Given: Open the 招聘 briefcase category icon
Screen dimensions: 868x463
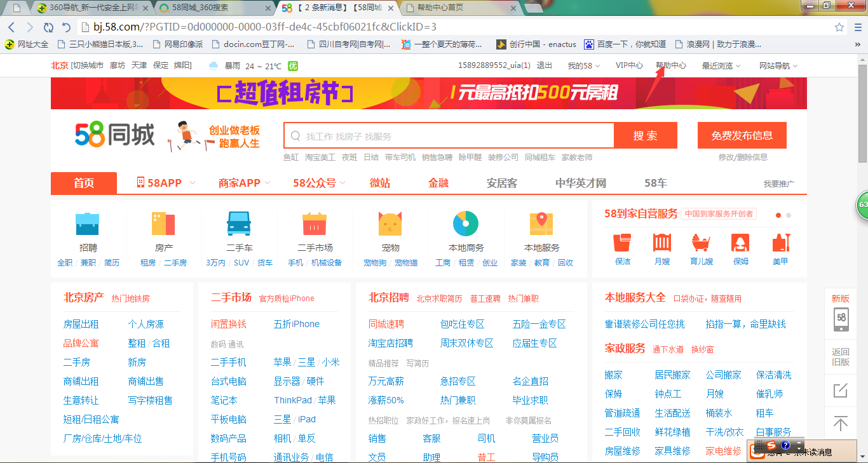Looking at the screenshot, I should point(88,224).
